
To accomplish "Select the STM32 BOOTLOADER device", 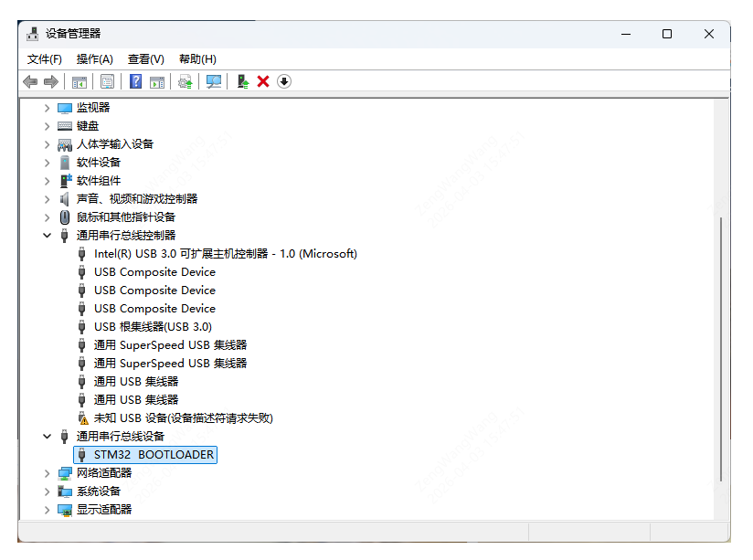I will [x=144, y=454].
